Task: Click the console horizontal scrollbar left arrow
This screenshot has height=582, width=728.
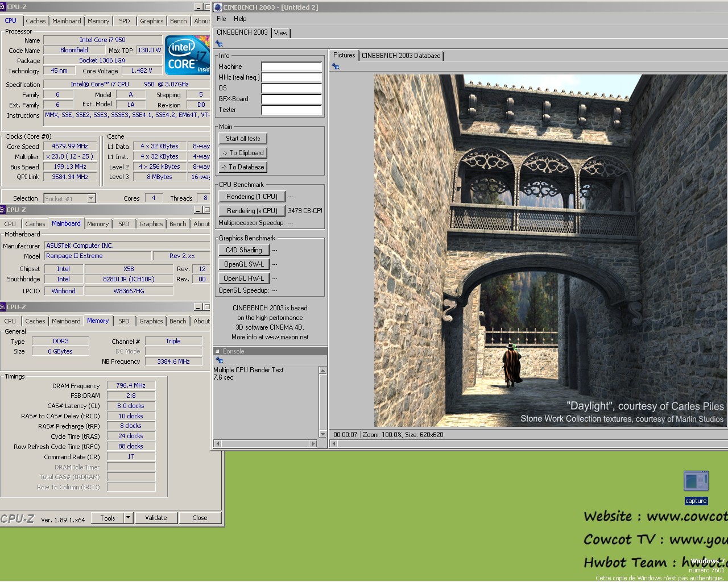Action: (x=217, y=443)
